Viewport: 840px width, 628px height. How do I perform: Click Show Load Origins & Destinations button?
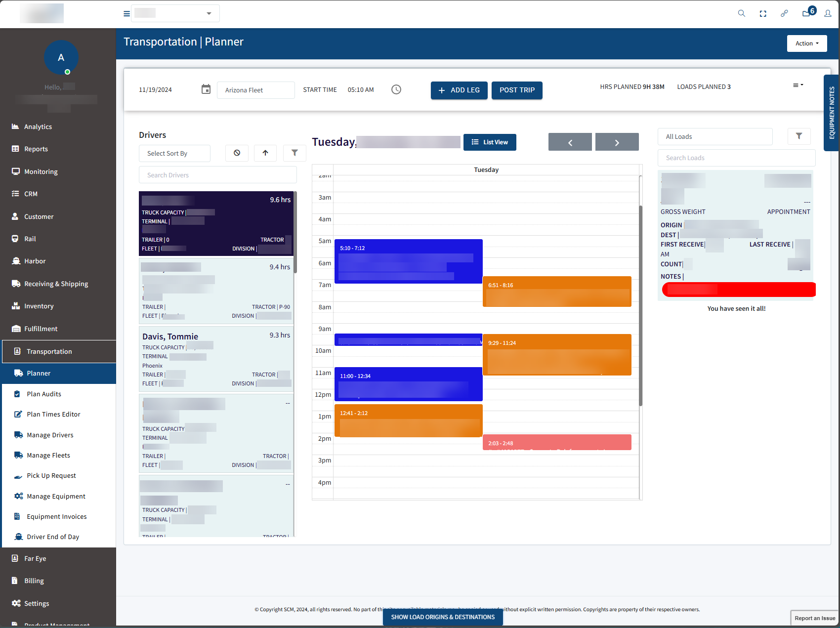(443, 617)
